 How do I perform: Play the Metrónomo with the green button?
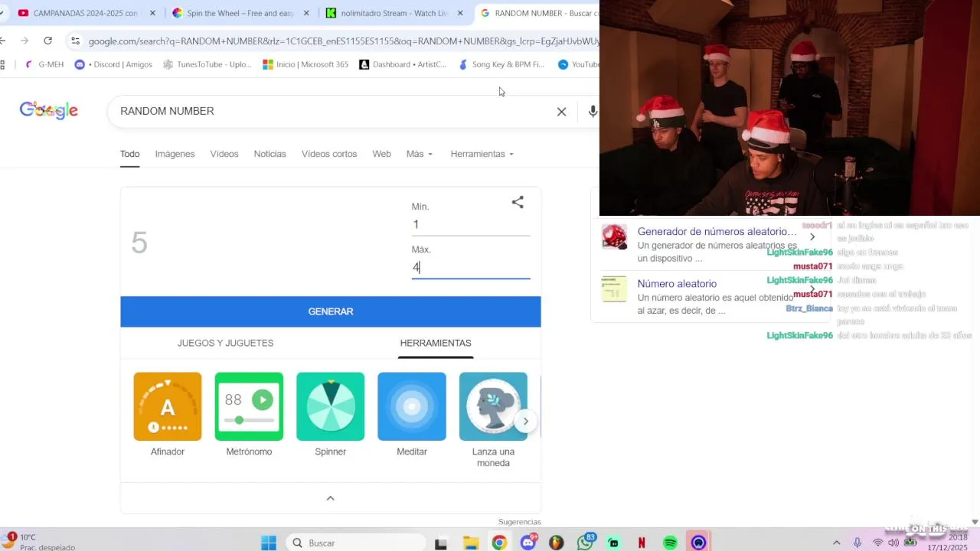tap(263, 399)
